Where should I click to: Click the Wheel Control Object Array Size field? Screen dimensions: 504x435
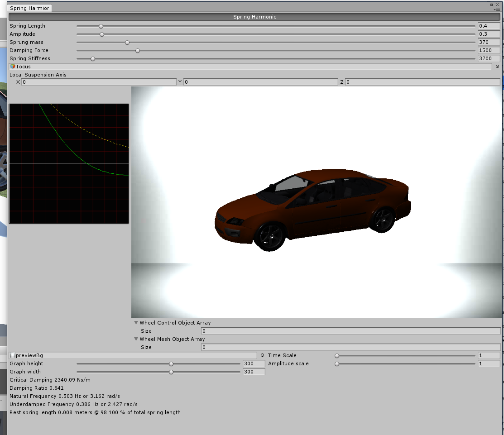(x=350, y=331)
